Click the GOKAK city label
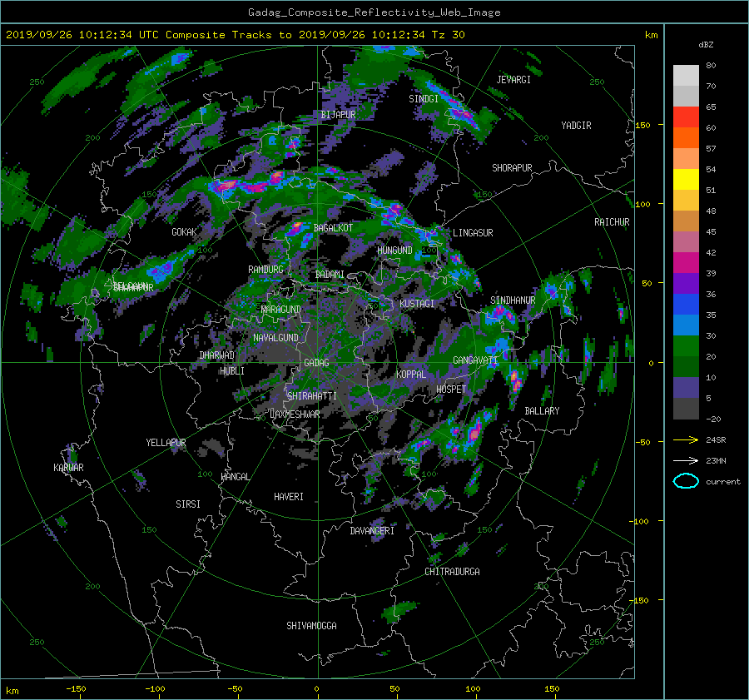This screenshot has width=749, height=700. point(184,231)
